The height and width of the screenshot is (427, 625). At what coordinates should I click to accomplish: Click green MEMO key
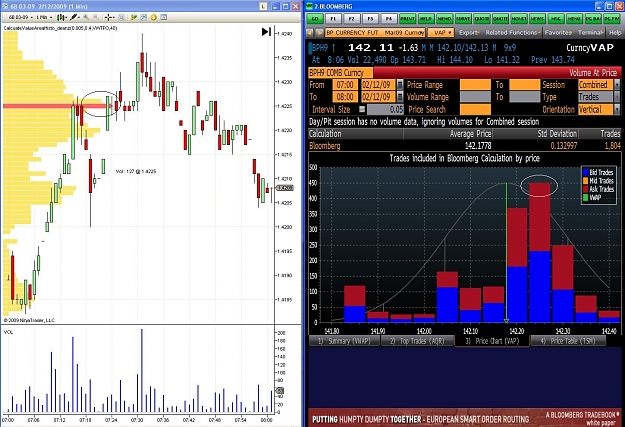click(x=444, y=18)
